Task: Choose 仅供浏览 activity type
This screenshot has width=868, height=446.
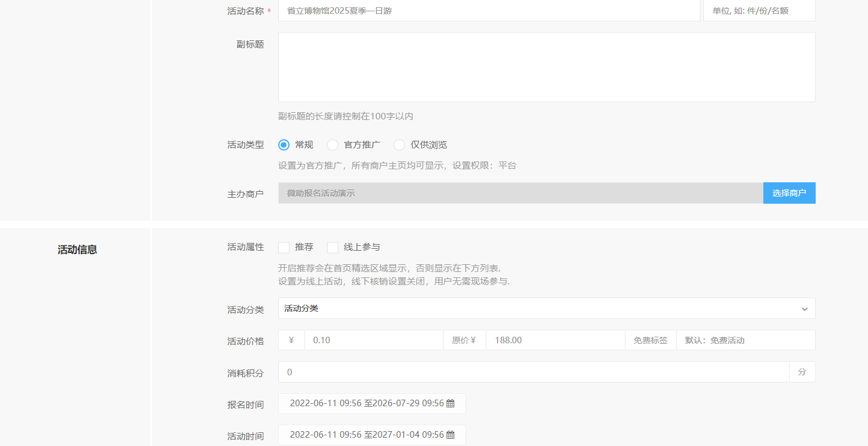Action: [399, 144]
